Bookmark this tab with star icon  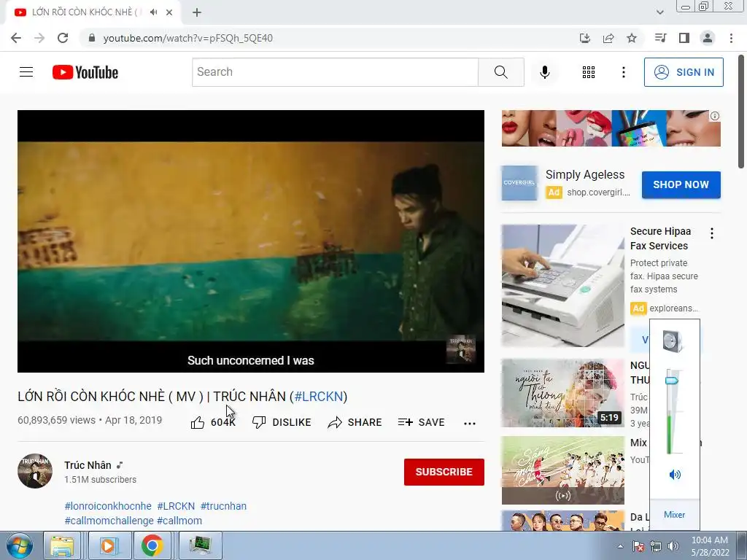point(632,38)
